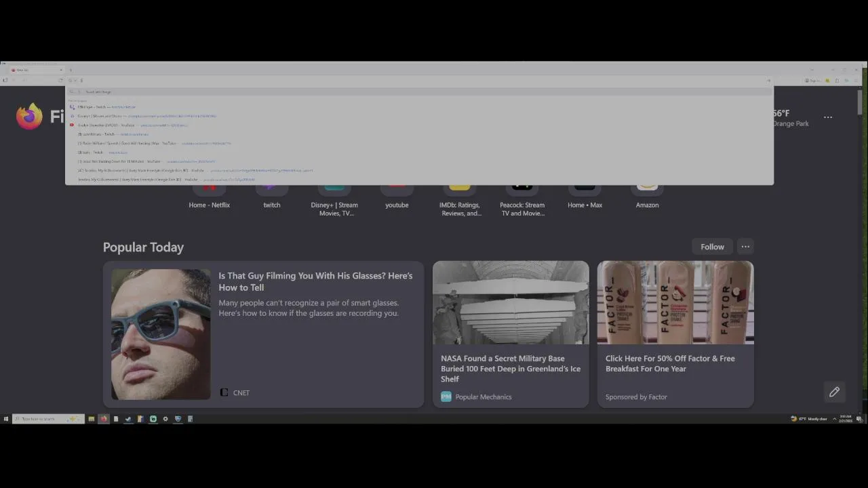Open the Popular Today three-dot menu
This screenshot has height=488, width=868.
745,247
